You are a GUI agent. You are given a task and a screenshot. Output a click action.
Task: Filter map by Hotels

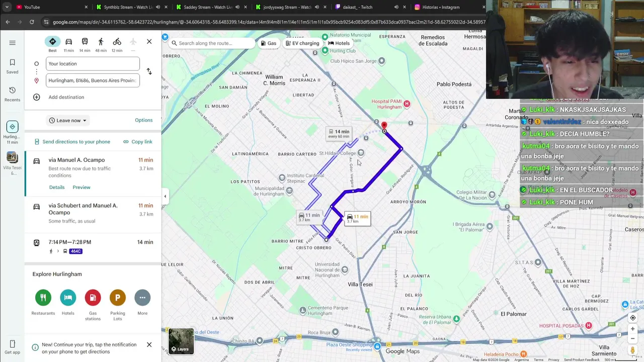pos(339,43)
